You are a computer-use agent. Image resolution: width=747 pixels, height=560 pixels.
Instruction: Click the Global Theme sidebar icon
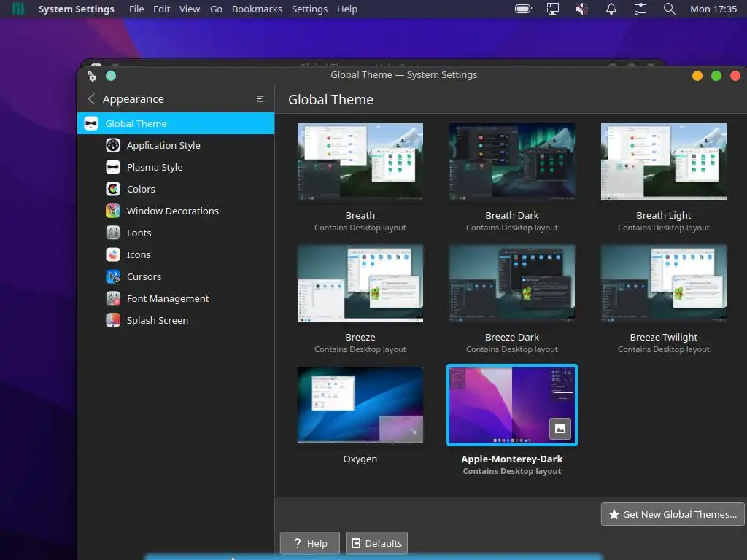(91, 123)
